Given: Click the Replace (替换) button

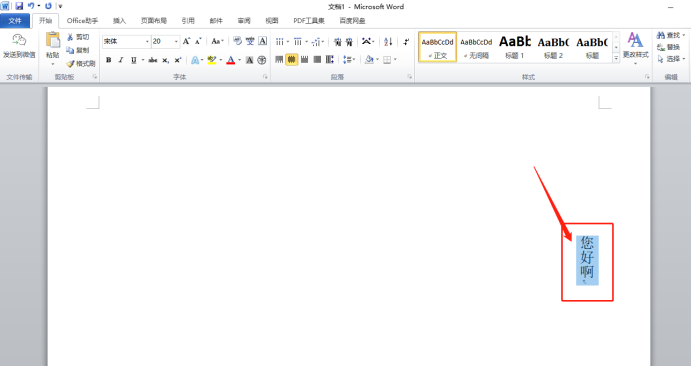Looking at the screenshot, I should [x=668, y=47].
